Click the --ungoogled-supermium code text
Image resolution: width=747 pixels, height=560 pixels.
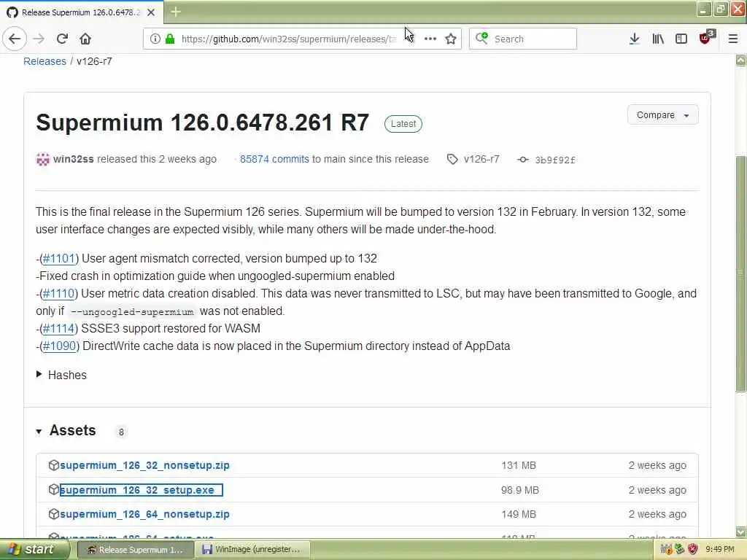(x=132, y=312)
